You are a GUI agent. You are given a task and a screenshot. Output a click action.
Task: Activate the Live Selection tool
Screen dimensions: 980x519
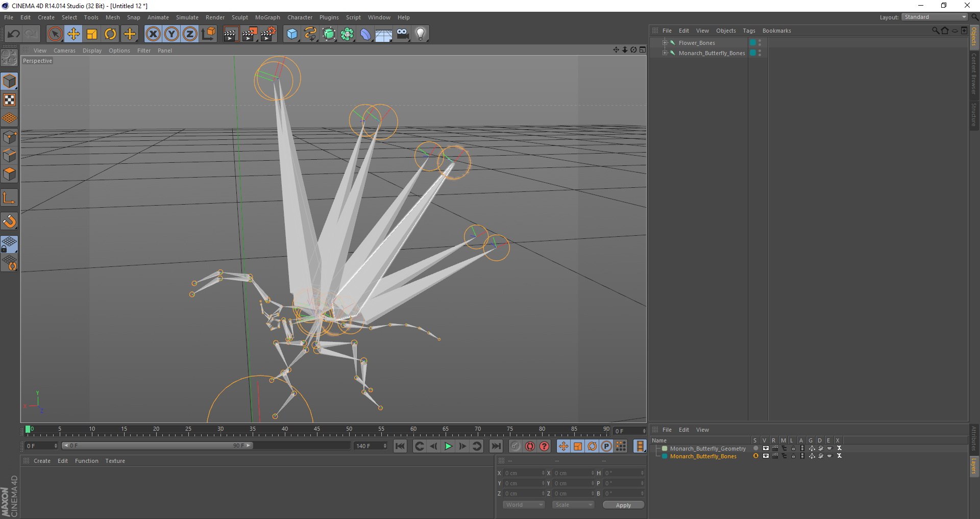55,34
